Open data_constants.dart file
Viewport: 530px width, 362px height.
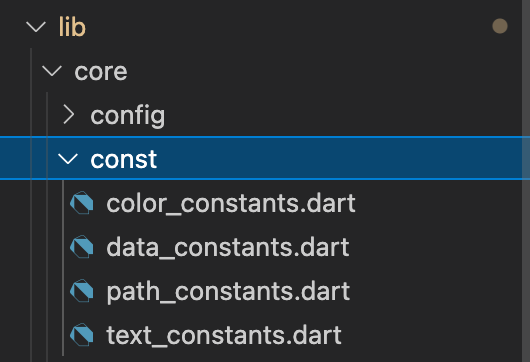point(227,247)
